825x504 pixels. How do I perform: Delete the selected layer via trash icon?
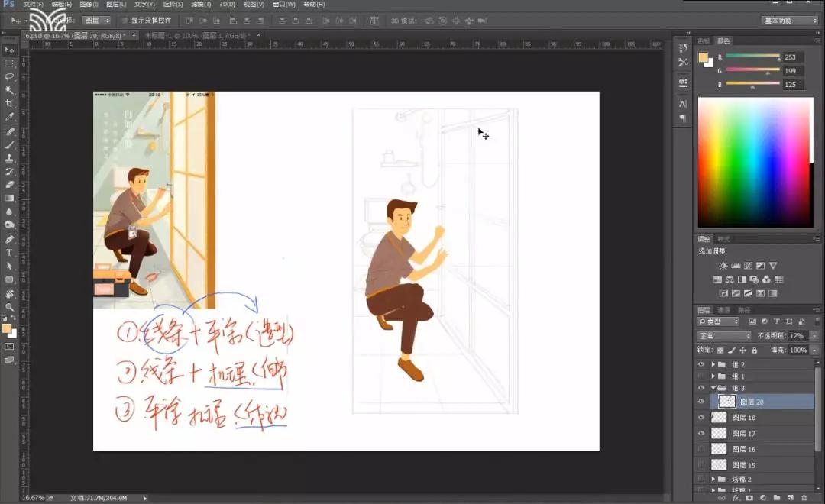(804, 498)
